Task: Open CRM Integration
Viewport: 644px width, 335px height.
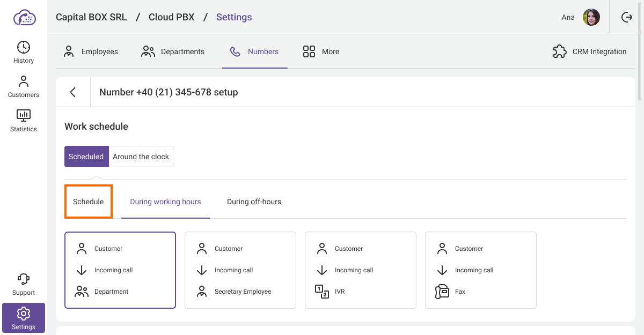Action: [590, 51]
